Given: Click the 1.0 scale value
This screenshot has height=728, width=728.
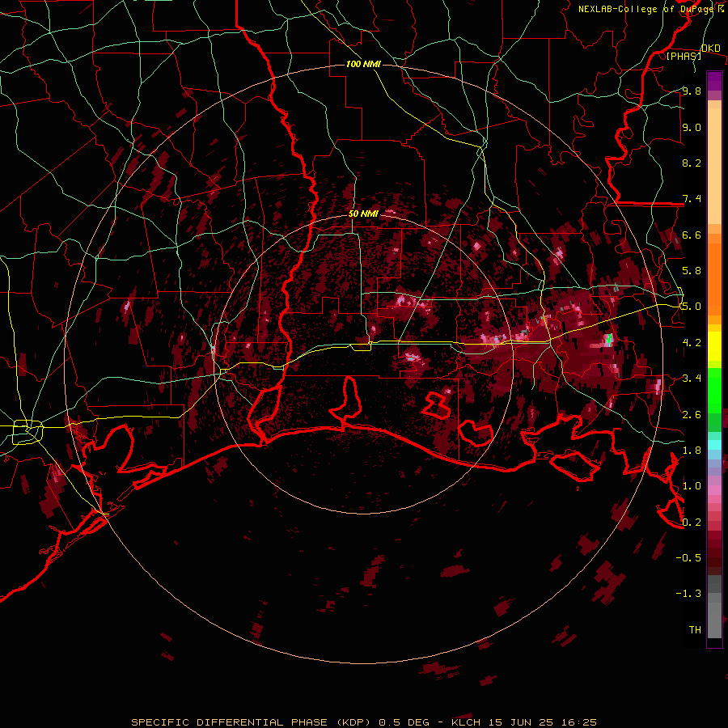Looking at the screenshot, I should tap(692, 485).
